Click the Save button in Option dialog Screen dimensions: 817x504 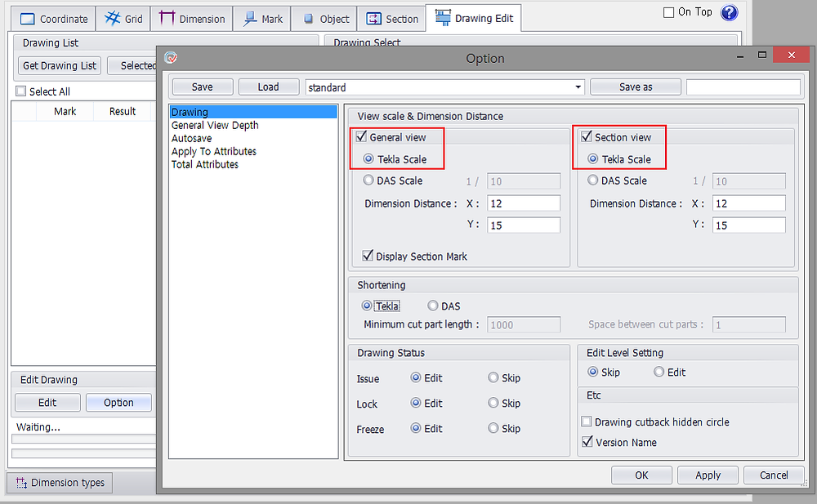click(202, 87)
